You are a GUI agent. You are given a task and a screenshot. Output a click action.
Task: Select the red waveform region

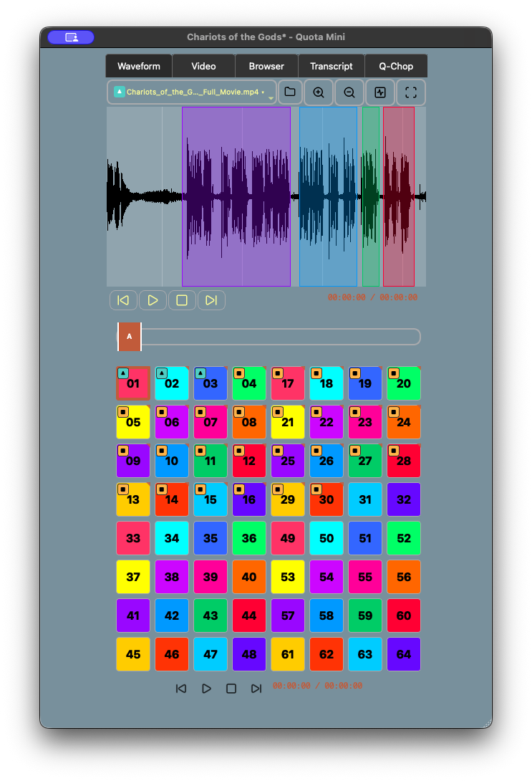coord(399,197)
